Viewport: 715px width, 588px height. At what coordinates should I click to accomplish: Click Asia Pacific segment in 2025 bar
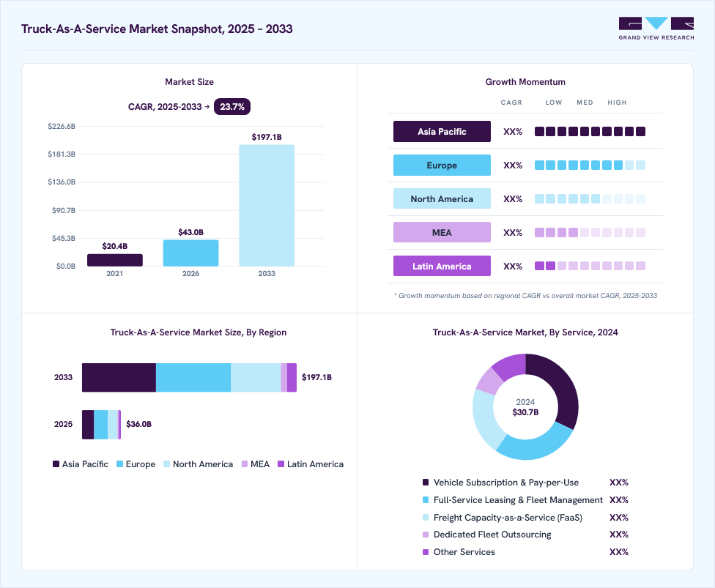pyautogui.click(x=88, y=425)
